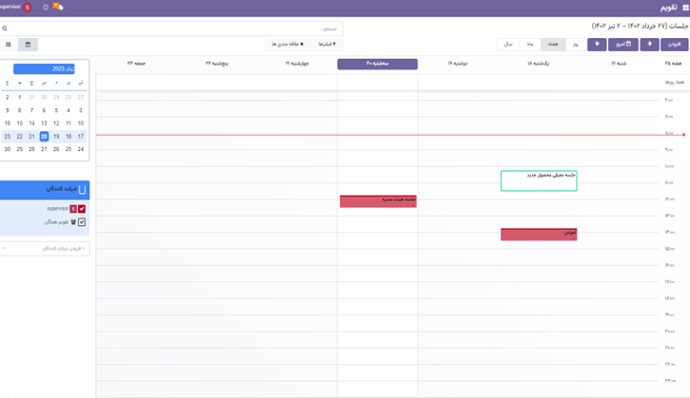The height and width of the screenshot is (398, 690).
Task: Open the علاقه مندی ها favorites dropdown
Action: click(288, 44)
